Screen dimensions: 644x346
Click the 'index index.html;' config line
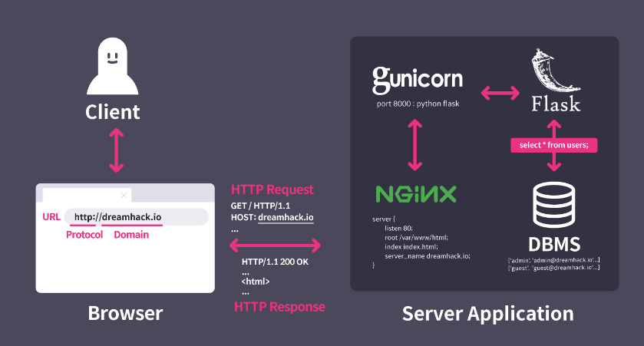(x=411, y=247)
